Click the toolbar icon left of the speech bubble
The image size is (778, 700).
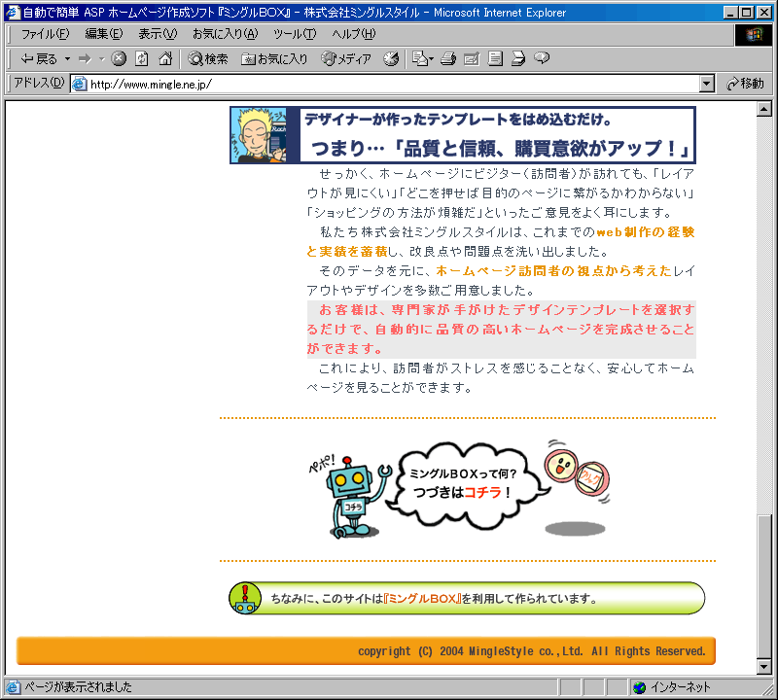pyautogui.click(x=518, y=59)
